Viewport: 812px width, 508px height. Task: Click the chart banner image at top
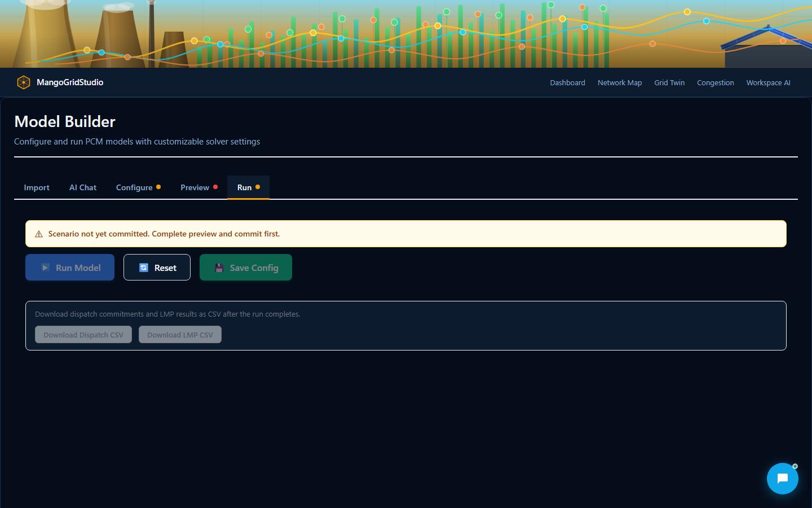point(406,34)
